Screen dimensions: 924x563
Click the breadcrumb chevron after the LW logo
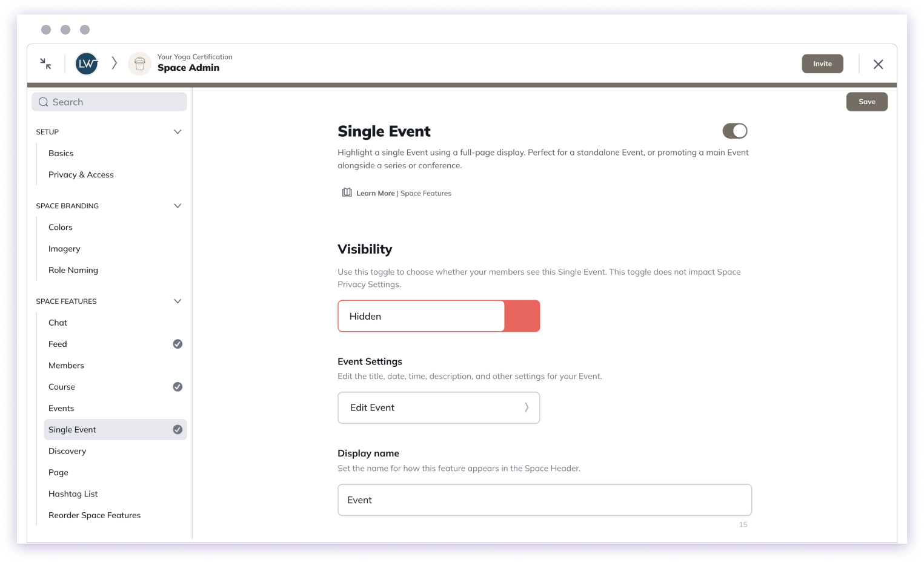(114, 63)
